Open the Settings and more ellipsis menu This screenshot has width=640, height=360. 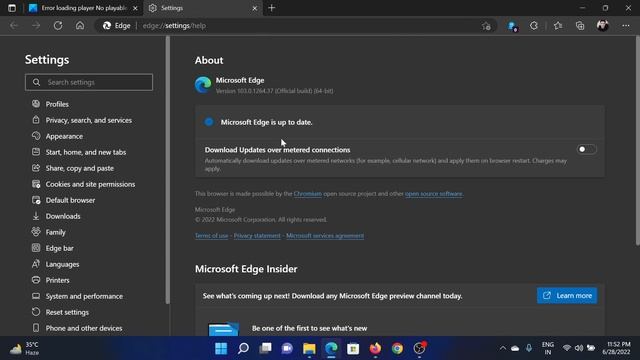(626, 26)
